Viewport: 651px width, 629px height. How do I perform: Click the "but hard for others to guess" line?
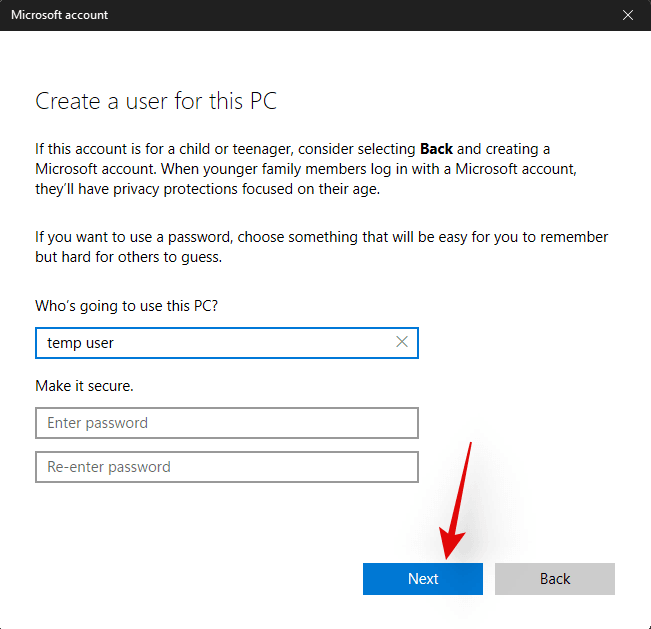pyautogui.click(x=128, y=257)
